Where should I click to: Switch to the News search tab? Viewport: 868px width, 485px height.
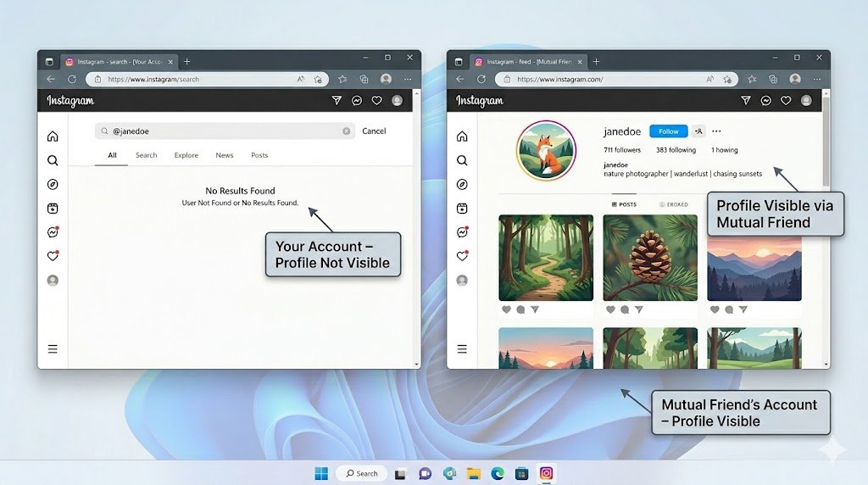pyautogui.click(x=224, y=155)
